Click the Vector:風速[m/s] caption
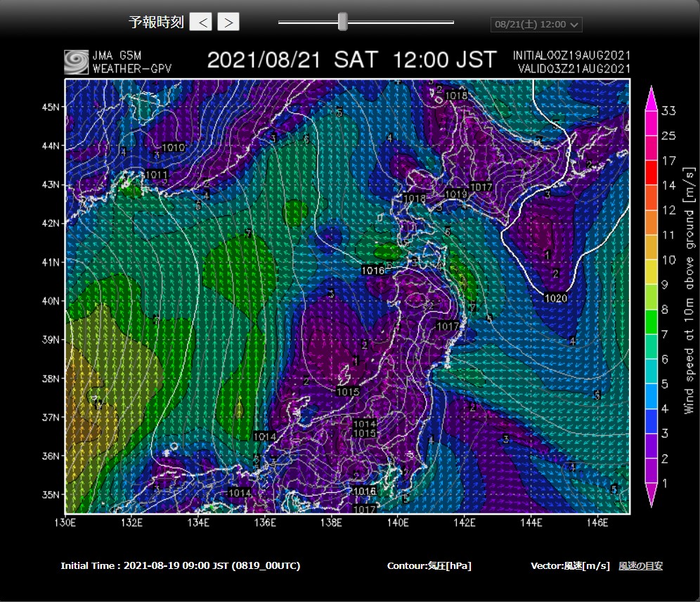Image resolution: width=700 pixels, height=602 pixels. (x=570, y=565)
